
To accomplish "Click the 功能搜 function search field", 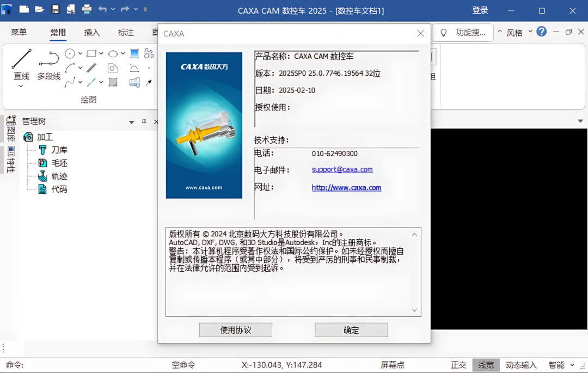I will coord(463,33).
